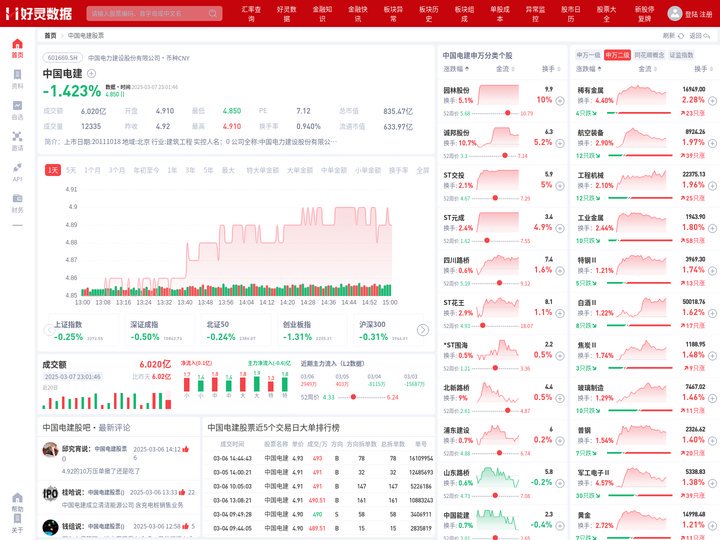Sort stocks list by 涨跌幅
Image resolution: width=720 pixels, height=540 pixels.
coord(456,69)
